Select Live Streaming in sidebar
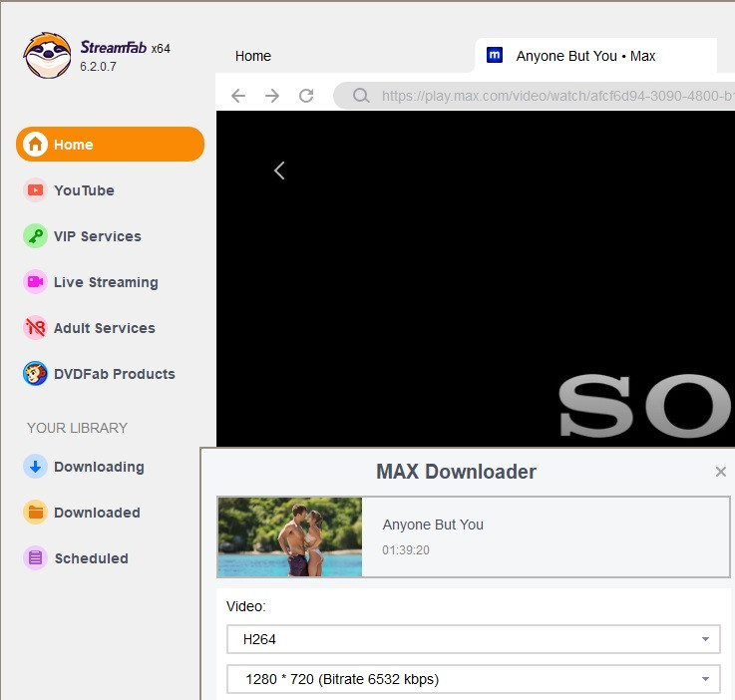Image resolution: width=735 pixels, height=700 pixels. pyautogui.click(x=105, y=282)
